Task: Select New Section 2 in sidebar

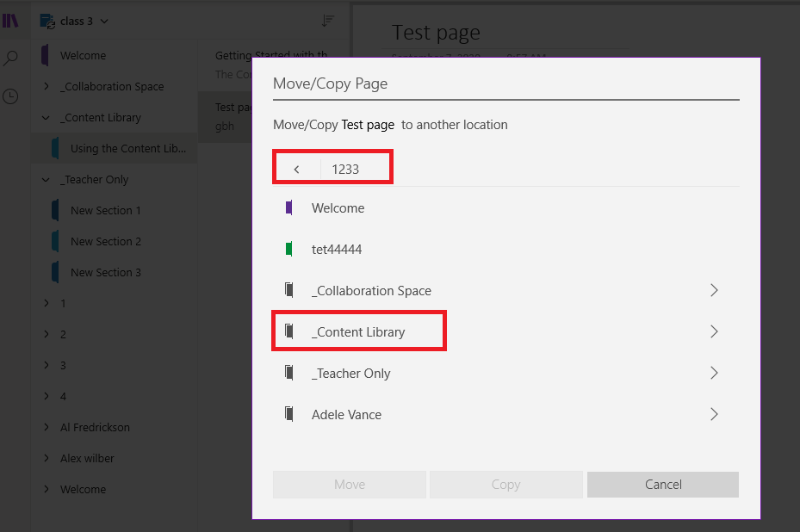Action: click(x=115, y=241)
